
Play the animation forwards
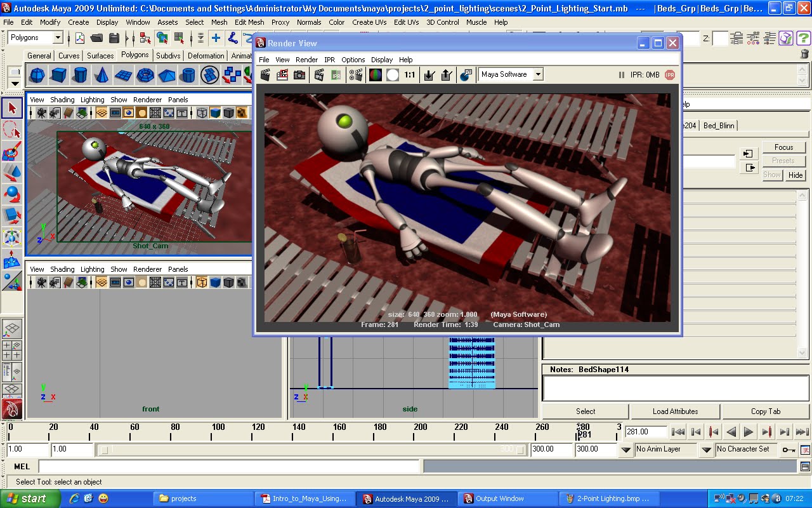click(x=749, y=432)
